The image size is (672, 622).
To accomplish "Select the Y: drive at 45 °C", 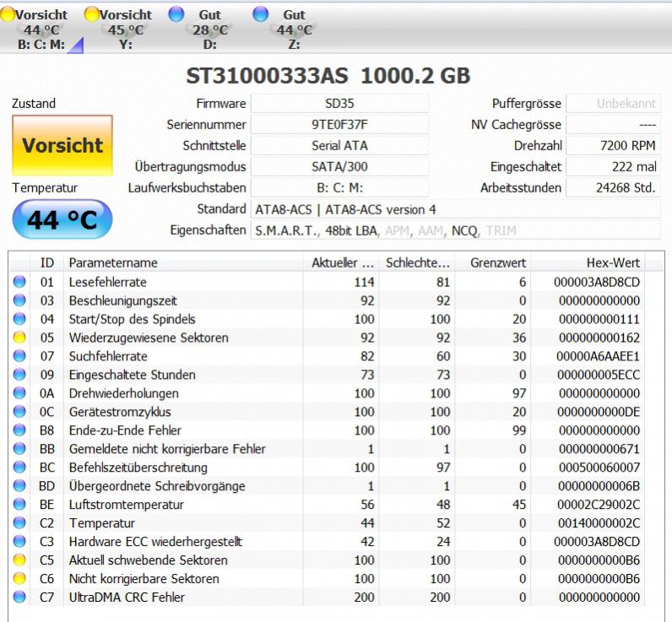I will (x=126, y=30).
